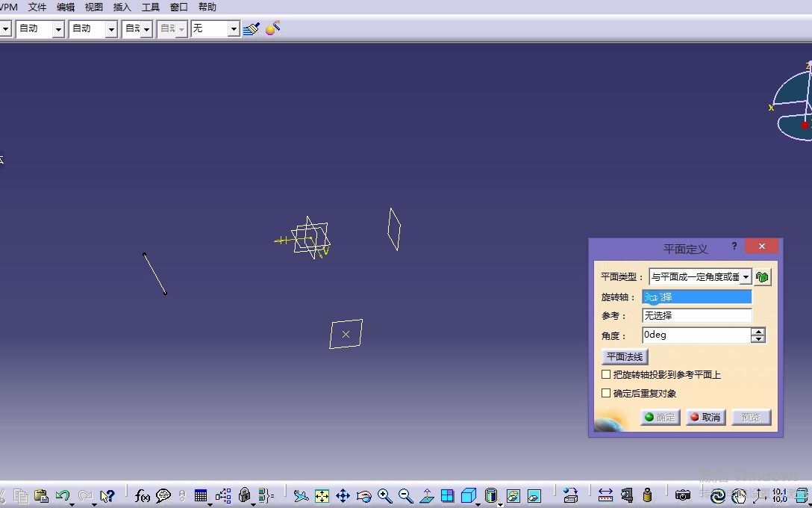Image resolution: width=812 pixels, height=508 pixels.
Task: Click the green Undo arrow
Action: point(63,495)
